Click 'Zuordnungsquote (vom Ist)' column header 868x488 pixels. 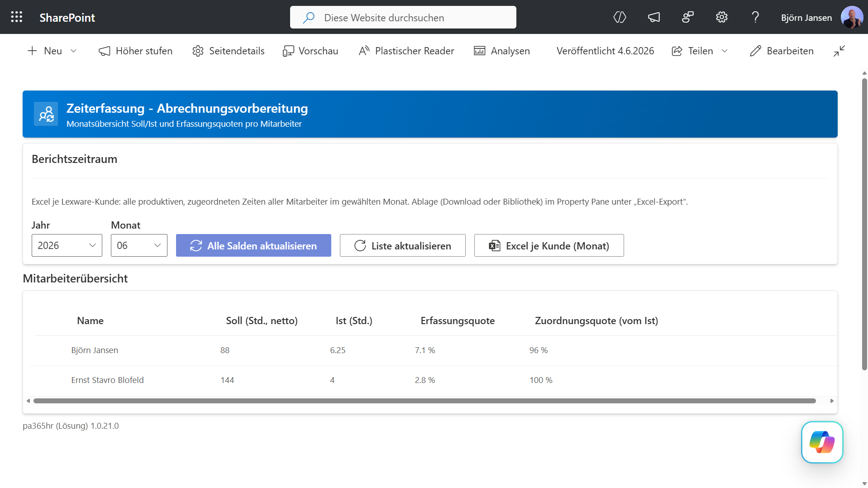point(596,321)
